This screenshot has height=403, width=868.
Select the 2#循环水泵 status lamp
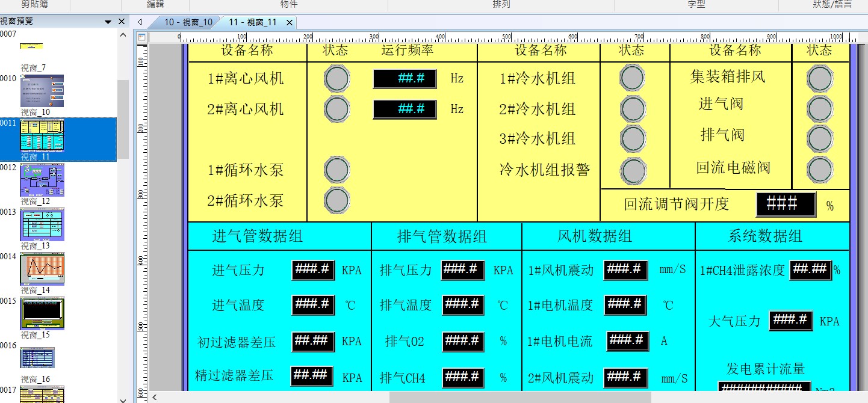336,200
